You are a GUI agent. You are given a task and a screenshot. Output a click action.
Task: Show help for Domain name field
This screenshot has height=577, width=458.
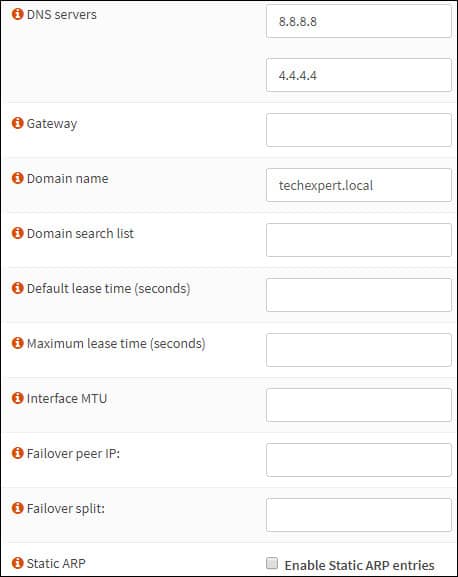click(x=17, y=178)
